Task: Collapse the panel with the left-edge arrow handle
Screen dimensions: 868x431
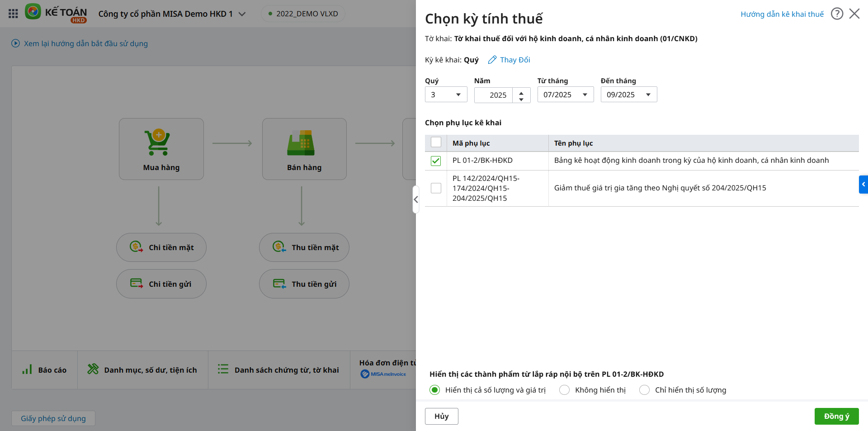Action: pos(415,199)
